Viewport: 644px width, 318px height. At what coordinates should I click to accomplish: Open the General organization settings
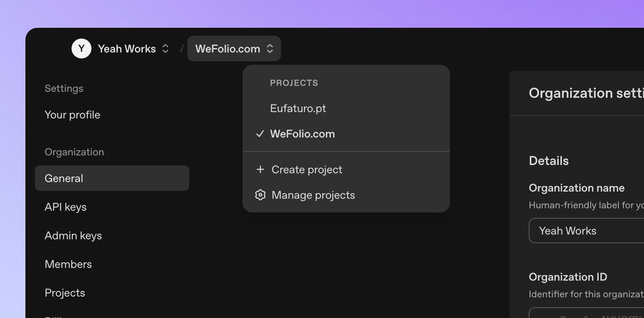[64, 178]
